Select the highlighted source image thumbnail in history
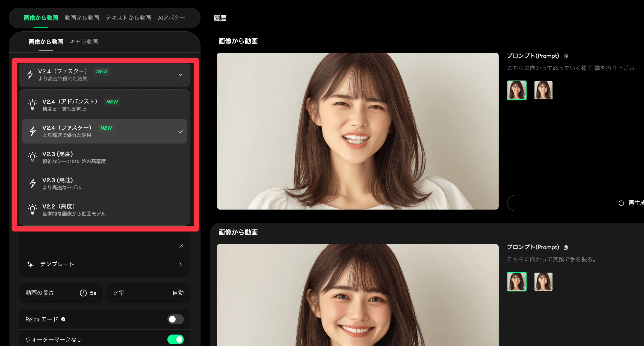Image resolution: width=644 pixels, height=346 pixels. coord(516,90)
